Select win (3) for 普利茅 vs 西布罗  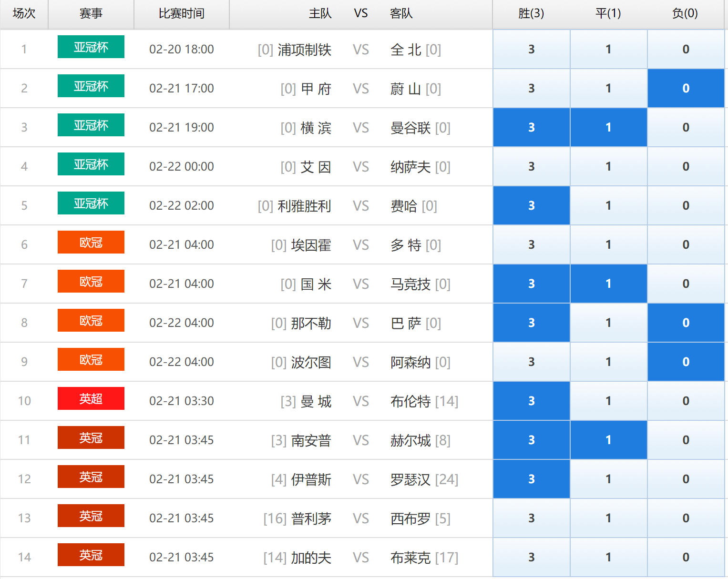pos(532,518)
